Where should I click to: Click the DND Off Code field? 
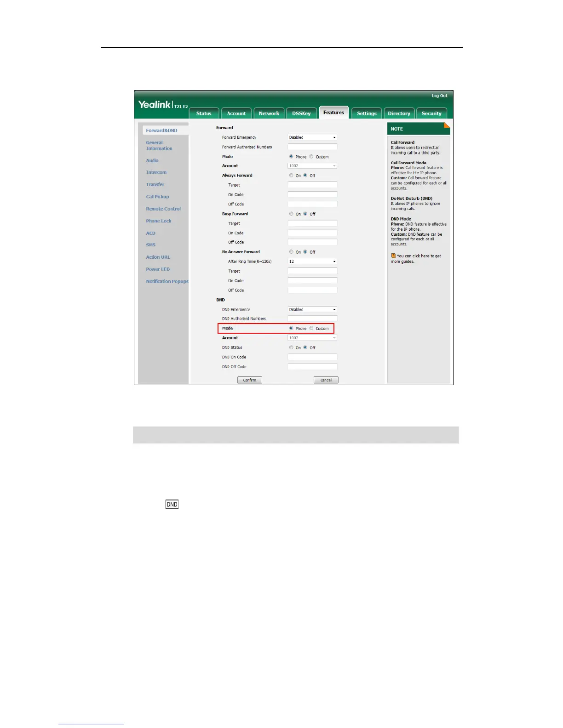312,367
